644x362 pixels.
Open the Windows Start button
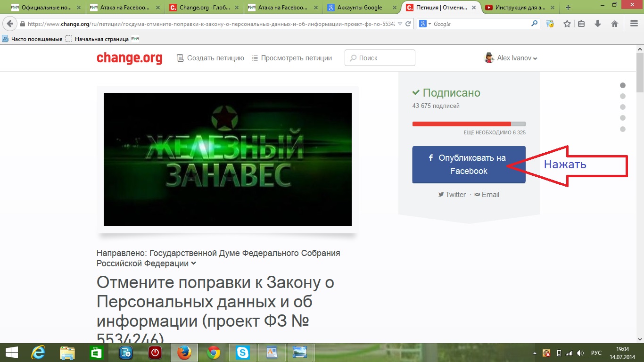[11, 353]
